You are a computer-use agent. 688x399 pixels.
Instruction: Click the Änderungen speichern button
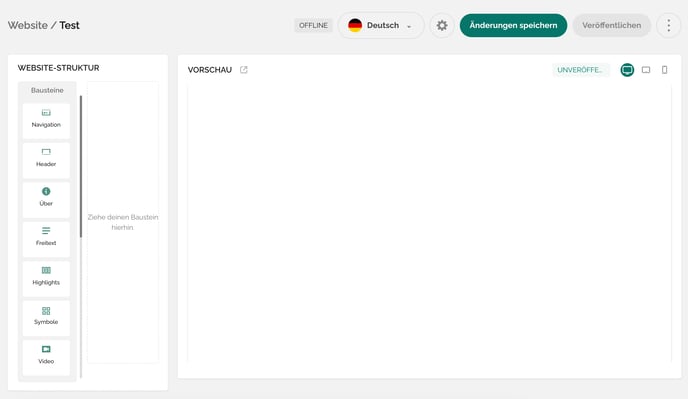pos(513,25)
